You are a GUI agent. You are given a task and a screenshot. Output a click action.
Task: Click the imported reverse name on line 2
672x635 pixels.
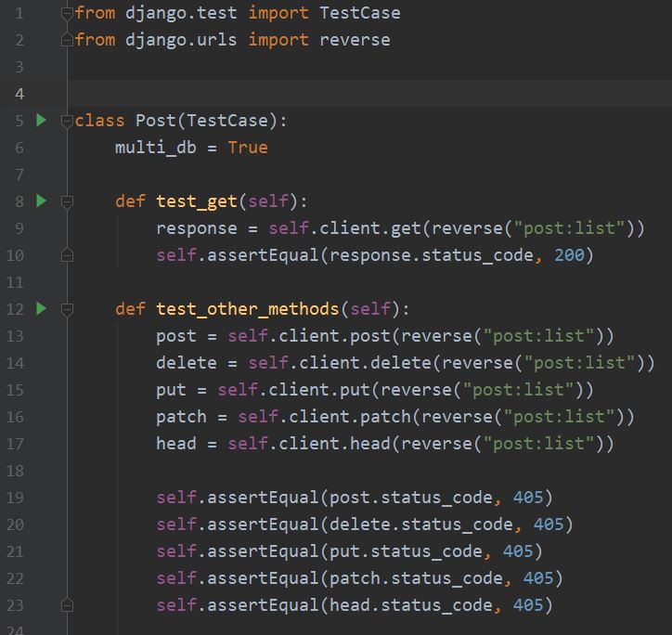click(355, 40)
